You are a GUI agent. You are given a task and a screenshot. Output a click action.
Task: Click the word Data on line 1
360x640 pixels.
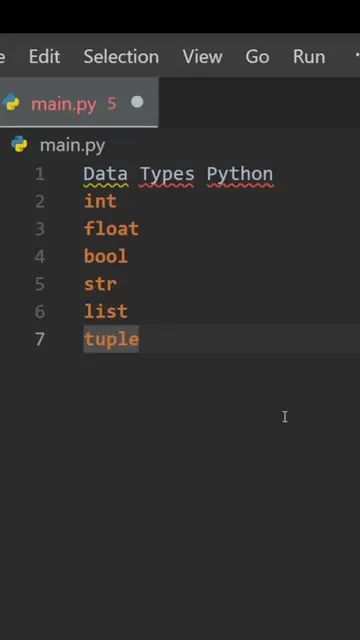click(106, 174)
